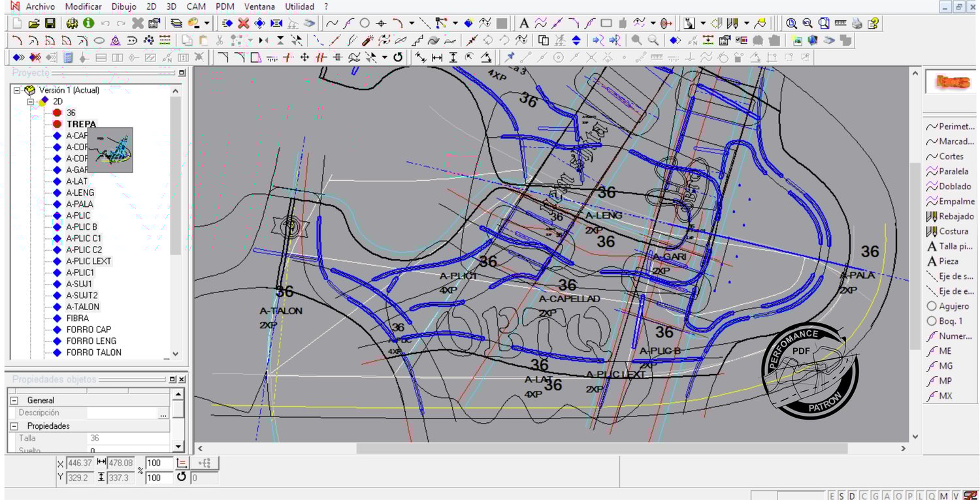Click the printer icon in toolbar
The height and width of the screenshot is (500, 980).
tap(857, 23)
